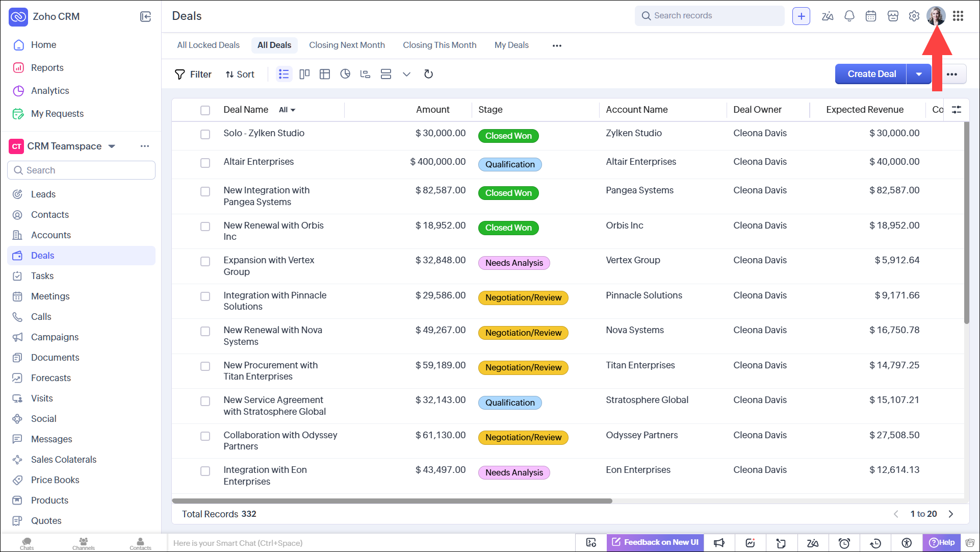The image size is (980, 552).
Task: Click the quick create plus icon
Action: coord(801,16)
